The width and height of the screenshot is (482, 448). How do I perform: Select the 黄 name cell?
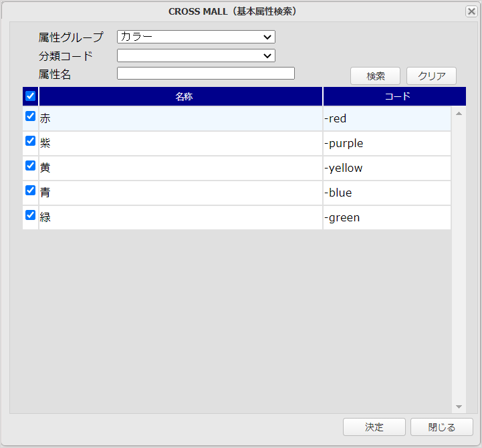[x=180, y=169]
